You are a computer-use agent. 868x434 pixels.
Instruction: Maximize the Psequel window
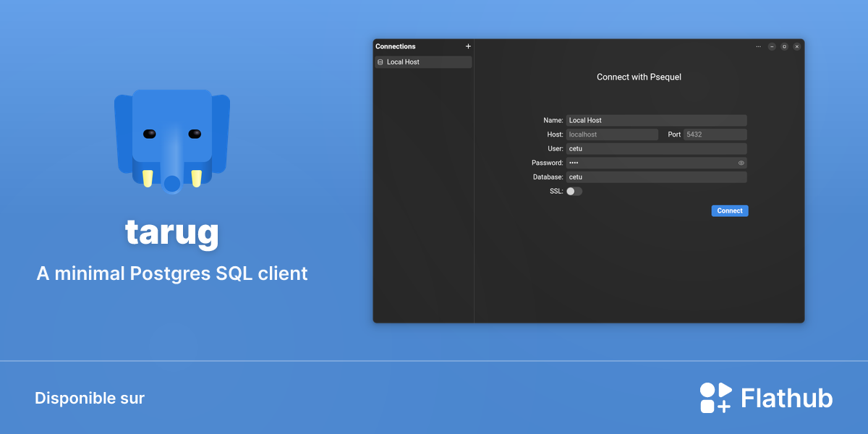click(x=784, y=46)
